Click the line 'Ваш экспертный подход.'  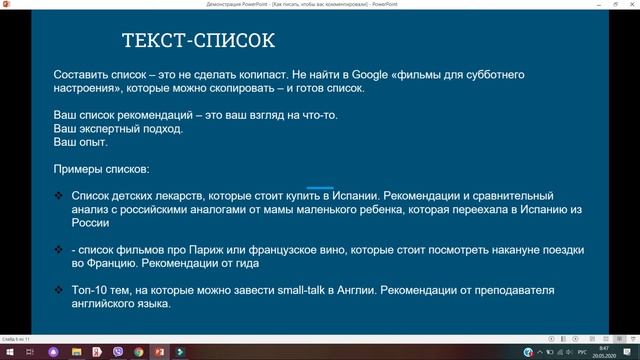118,129
